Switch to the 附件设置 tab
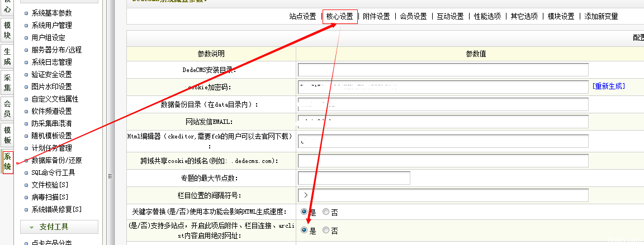This screenshot has height=245, width=644. [376, 17]
